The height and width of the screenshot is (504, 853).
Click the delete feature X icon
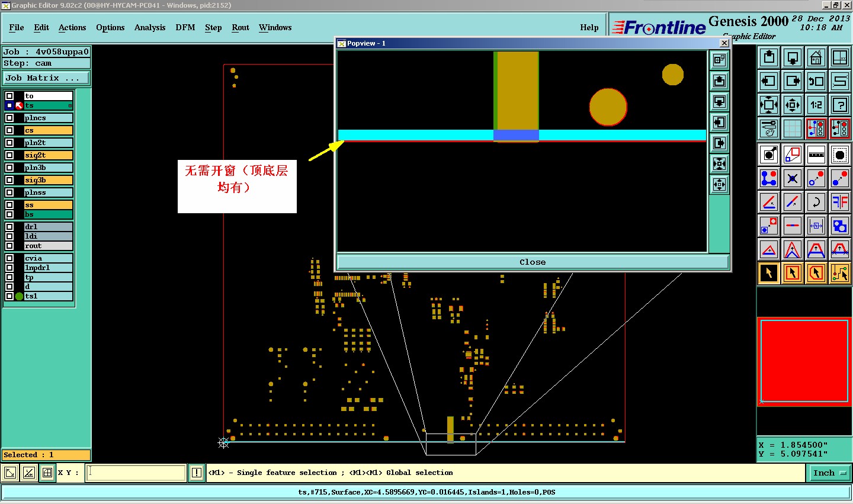pos(793,178)
